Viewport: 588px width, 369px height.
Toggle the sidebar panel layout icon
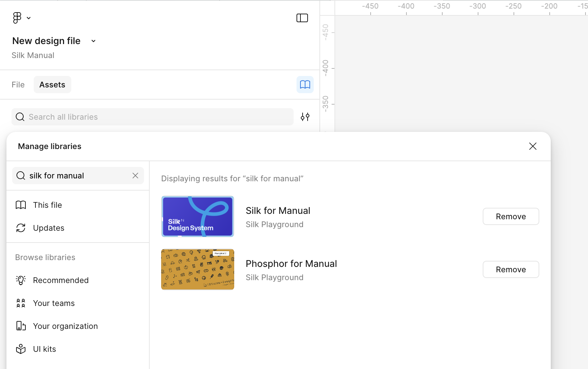coord(302,18)
